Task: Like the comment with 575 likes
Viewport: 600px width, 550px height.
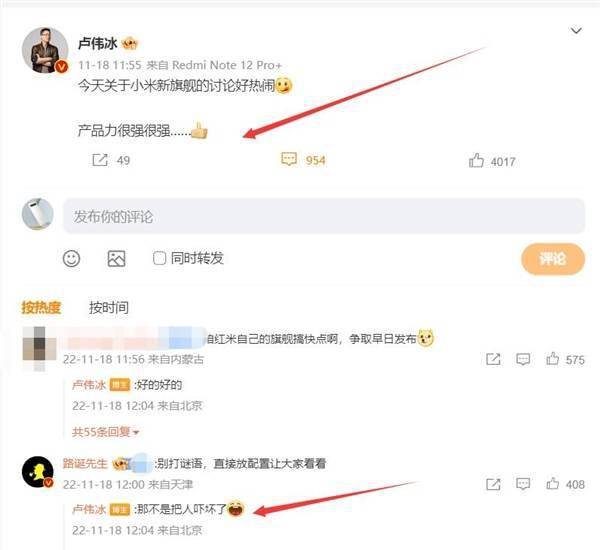Action: click(552, 359)
